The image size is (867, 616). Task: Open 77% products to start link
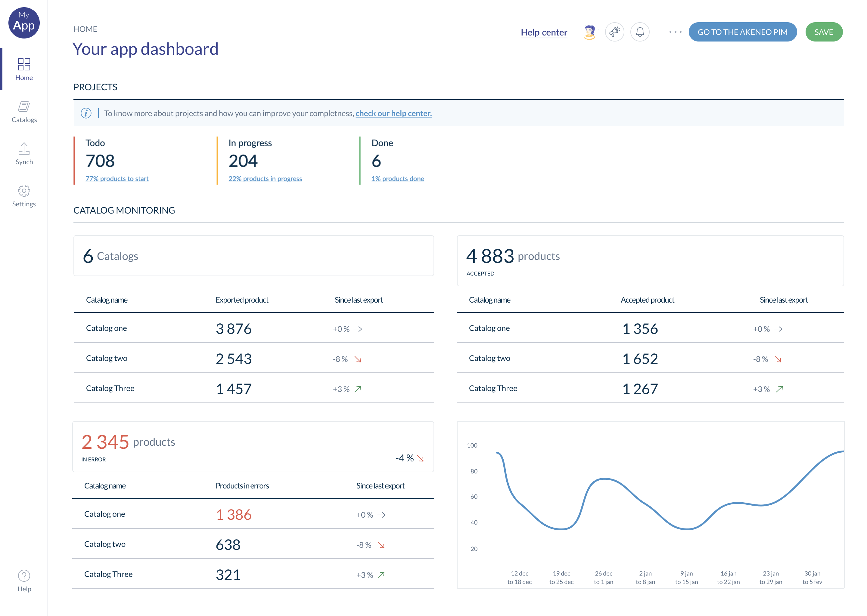point(117,179)
